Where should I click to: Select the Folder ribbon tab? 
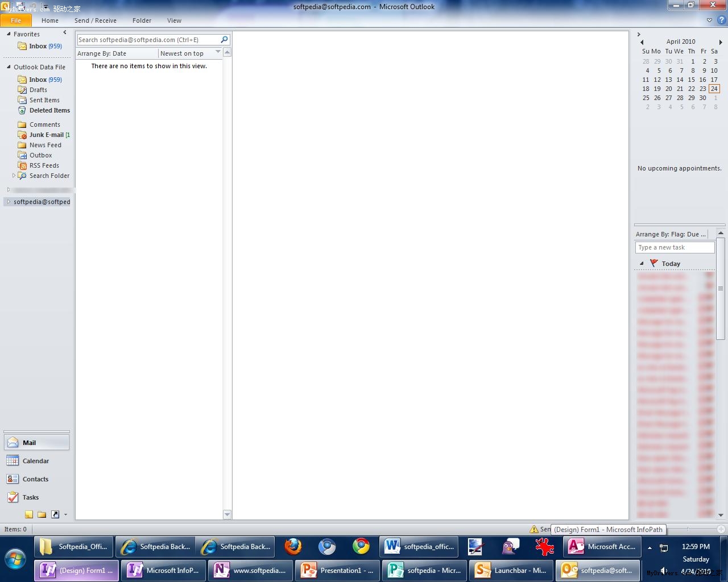(142, 20)
